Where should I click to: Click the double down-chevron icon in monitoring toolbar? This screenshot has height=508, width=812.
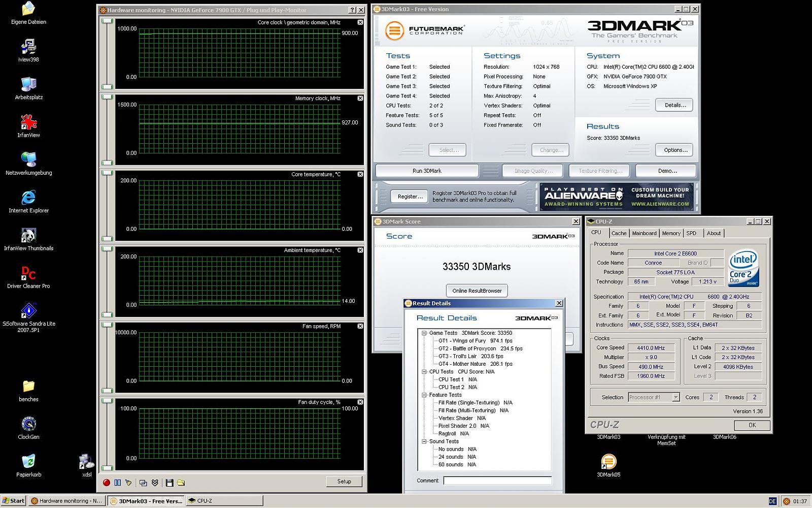point(155,483)
